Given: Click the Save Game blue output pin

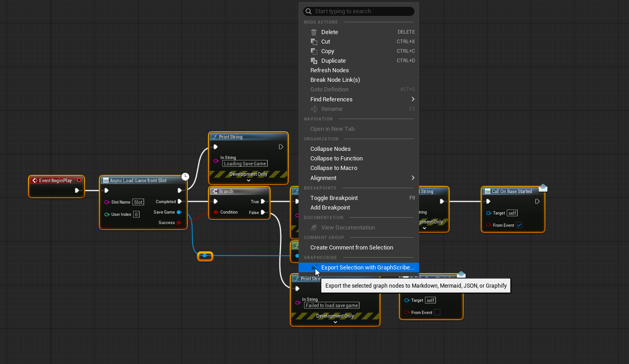Looking at the screenshot, I should tap(179, 212).
